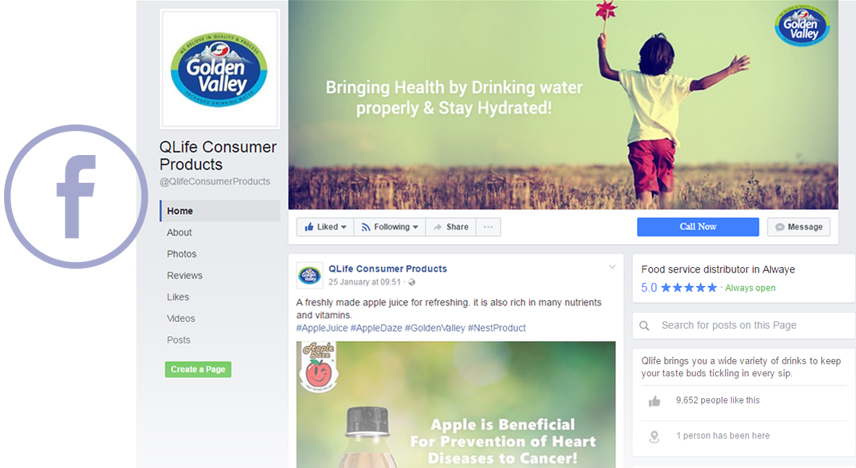The image size is (856, 468).
Task: Click the Golden Valley logo on cover photo
Action: (802, 25)
